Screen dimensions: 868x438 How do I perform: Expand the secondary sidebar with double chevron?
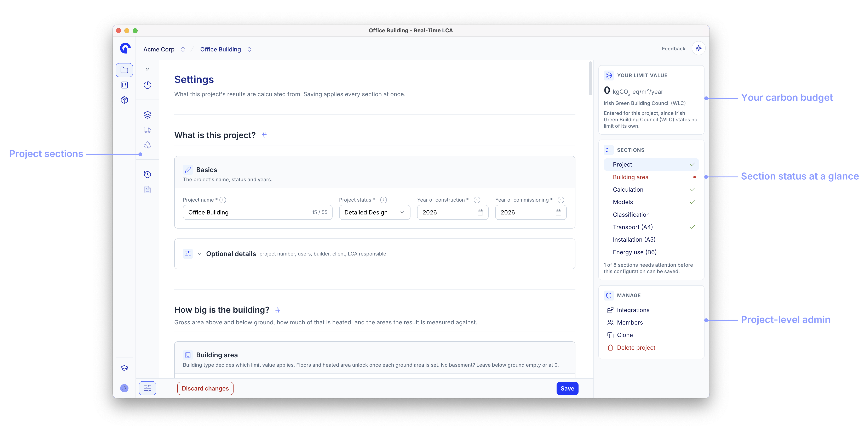pos(147,69)
